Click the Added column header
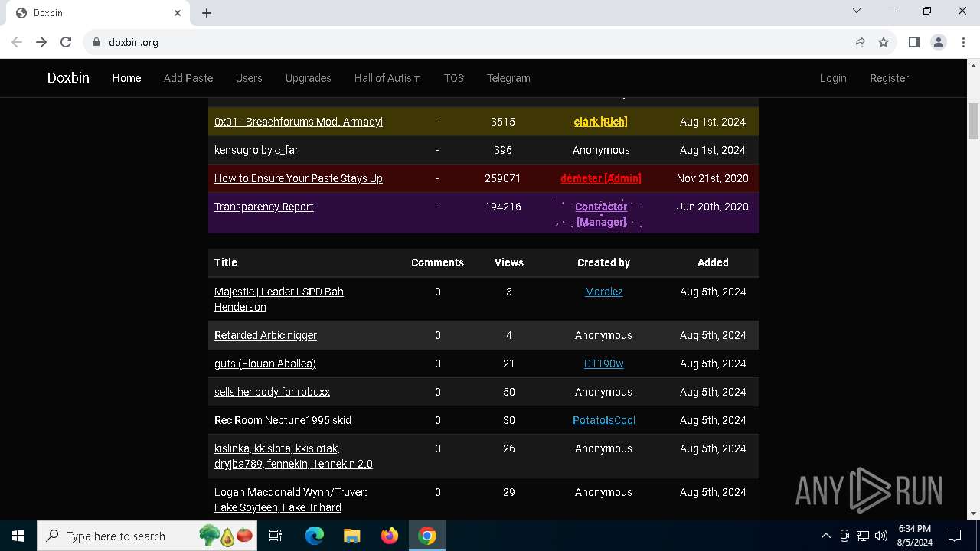This screenshot has width=980, height=551. tap(713, 262)
